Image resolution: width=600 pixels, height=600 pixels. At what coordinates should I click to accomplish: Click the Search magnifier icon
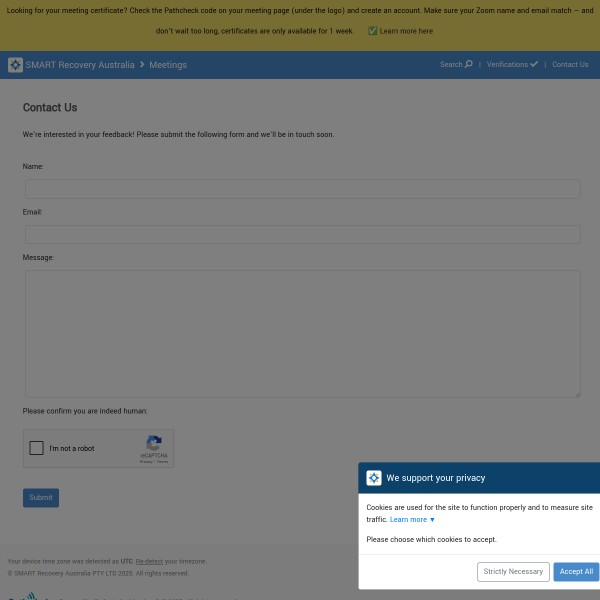(x=468, y=64)
